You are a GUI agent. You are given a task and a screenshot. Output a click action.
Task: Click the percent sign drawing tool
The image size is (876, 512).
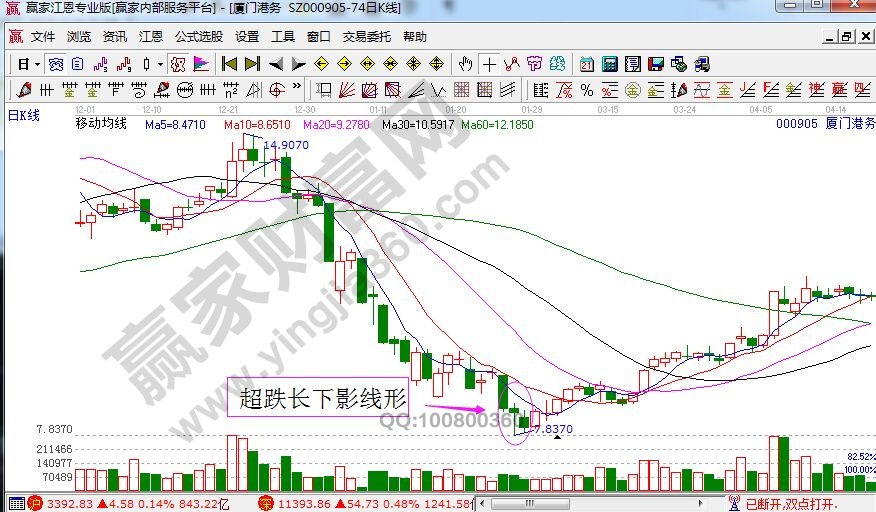(x=587, y=90)
